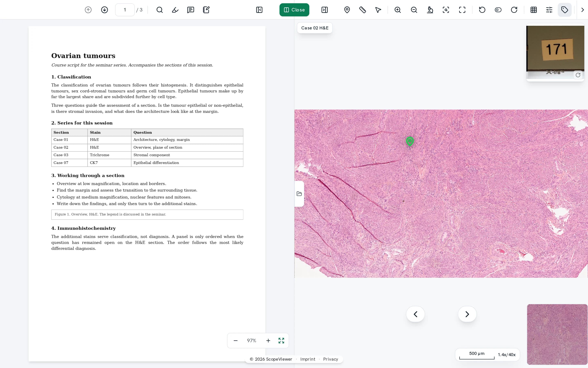Increase the document zoom with plus
This screenshot has width=588, height=368.
268,340
